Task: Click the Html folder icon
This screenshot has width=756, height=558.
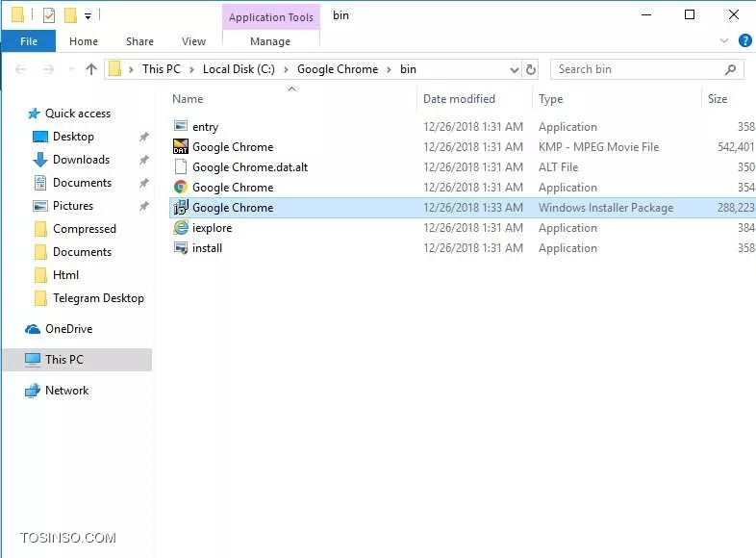Action: tap(40, 275)
